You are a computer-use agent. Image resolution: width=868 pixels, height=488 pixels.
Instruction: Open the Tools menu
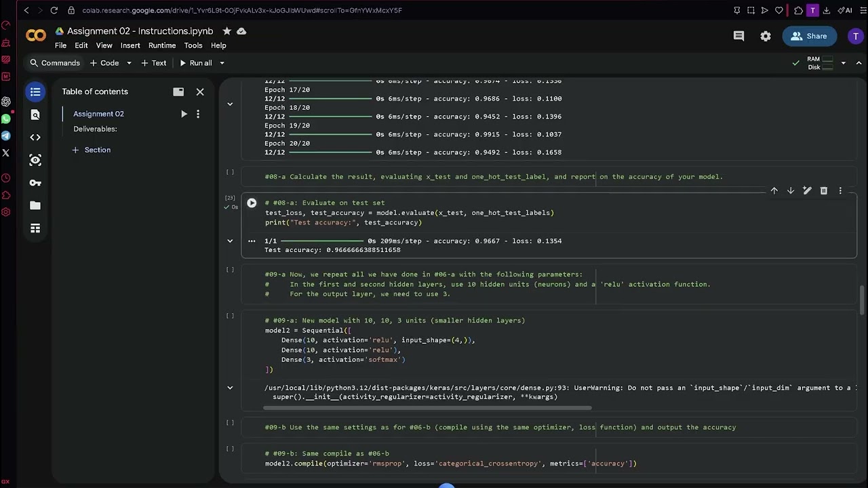point(193,45)
